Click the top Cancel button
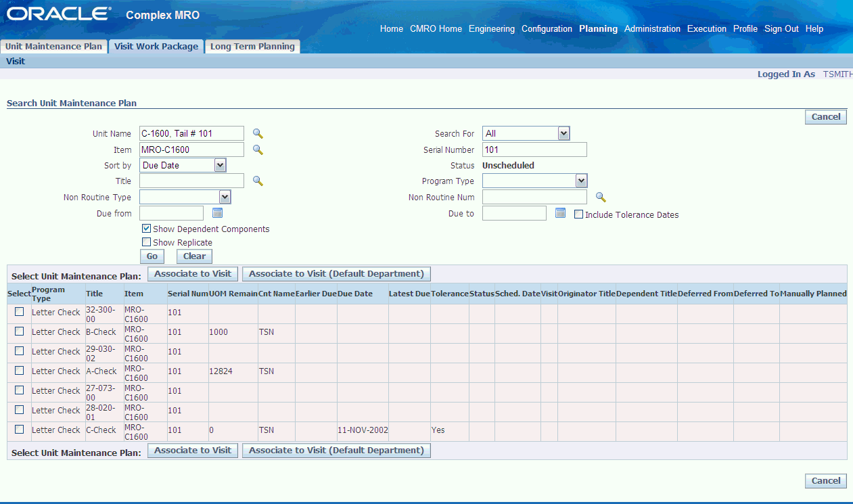The width and height of the screenshot is (853, 504). (x=826, y=117)
